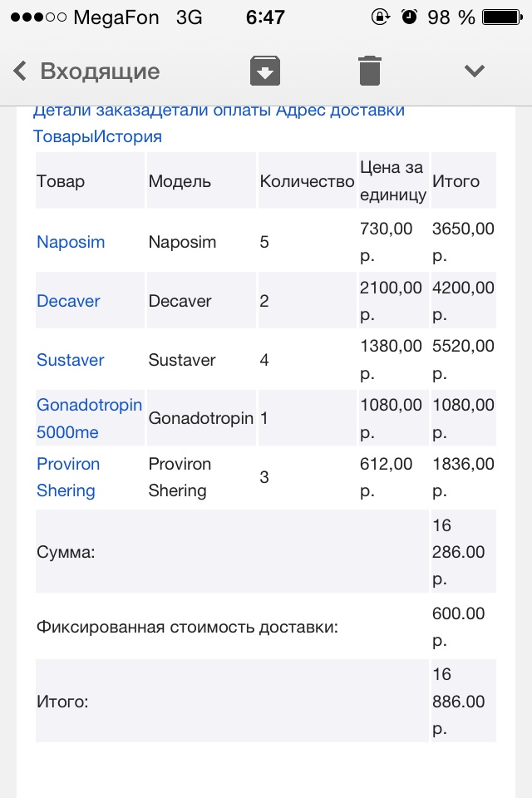This screenshot has width=532, height=798.
Task: Go back to Входящие inbox
Action: pos(100,71)
